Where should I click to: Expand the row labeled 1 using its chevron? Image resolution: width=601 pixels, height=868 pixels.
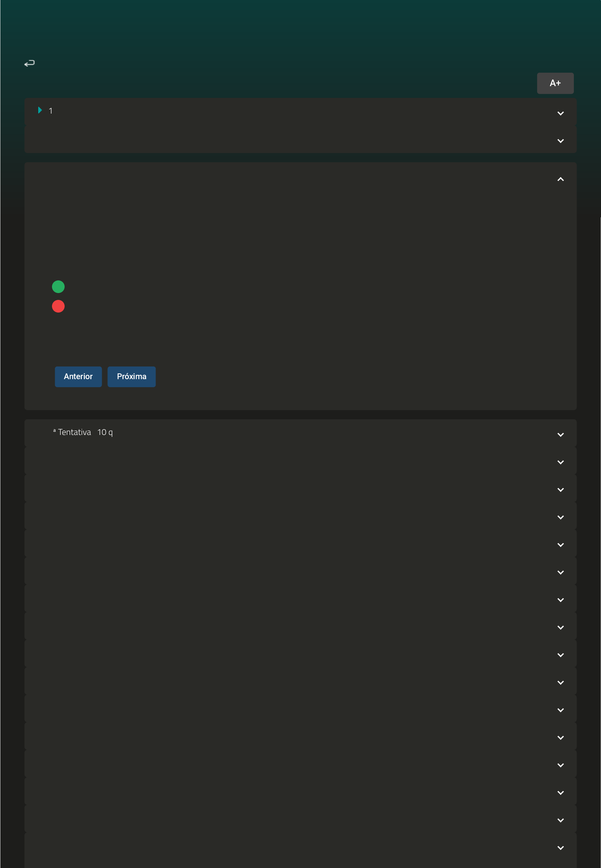tap(560, 113)
